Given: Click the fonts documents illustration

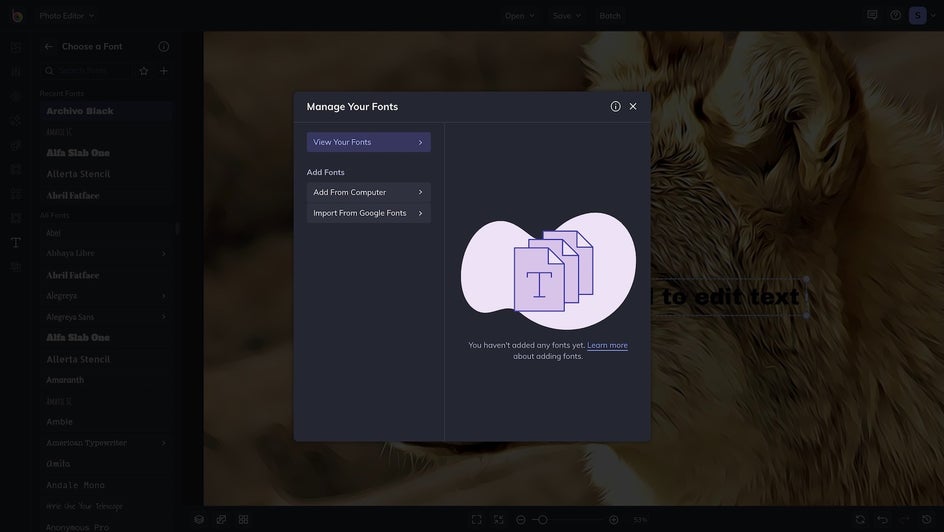Looking at the screenshot, I should [x=548, y=271].
